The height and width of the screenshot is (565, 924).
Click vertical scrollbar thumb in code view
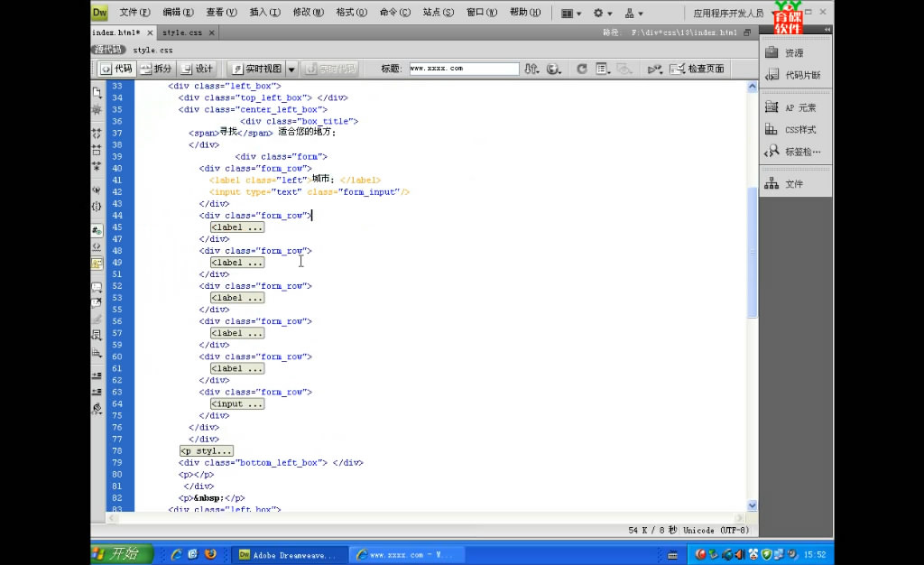752,252
